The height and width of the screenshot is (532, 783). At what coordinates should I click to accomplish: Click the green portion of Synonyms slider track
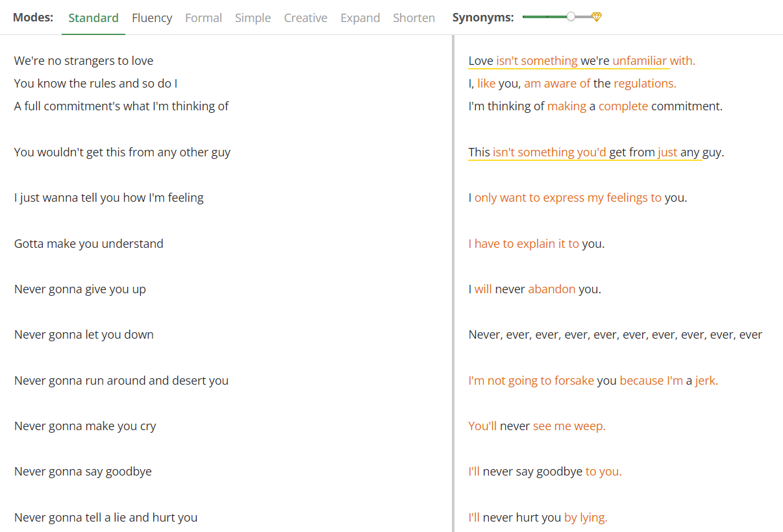pos(545,17)
